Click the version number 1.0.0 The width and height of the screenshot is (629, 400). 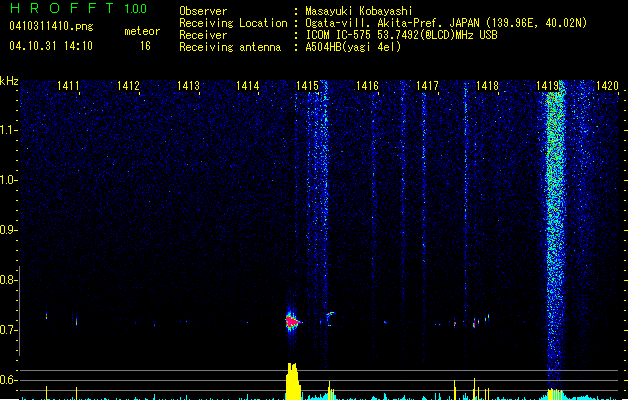(136, 9)
